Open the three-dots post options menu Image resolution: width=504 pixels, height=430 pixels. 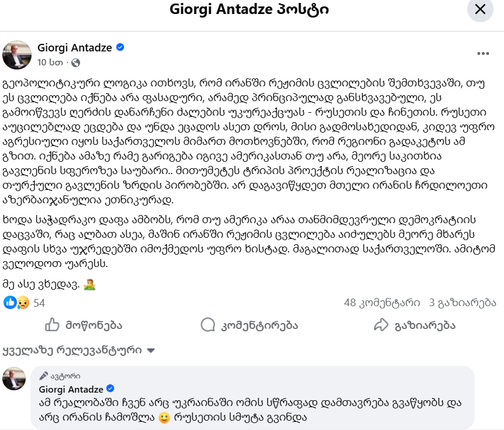pos(483,54)
